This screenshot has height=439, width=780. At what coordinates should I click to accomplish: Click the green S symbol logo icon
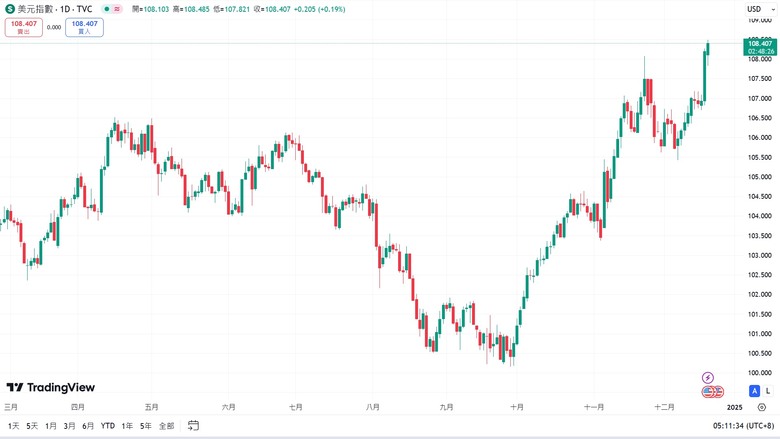click(x=10, y=9)
